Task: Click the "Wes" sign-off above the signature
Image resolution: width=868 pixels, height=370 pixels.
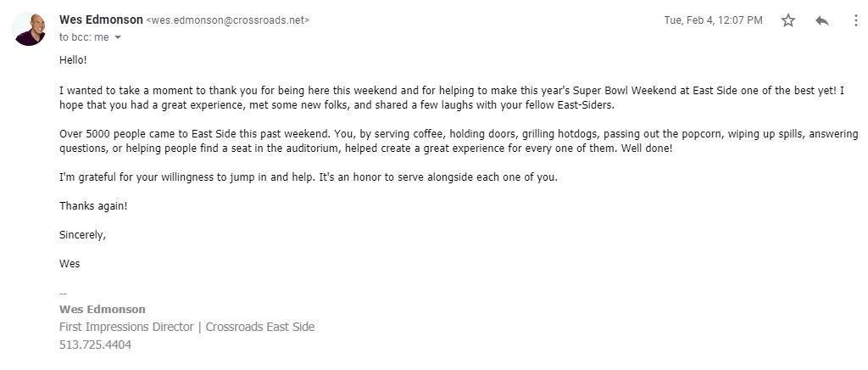Action: tap(70, 264)
